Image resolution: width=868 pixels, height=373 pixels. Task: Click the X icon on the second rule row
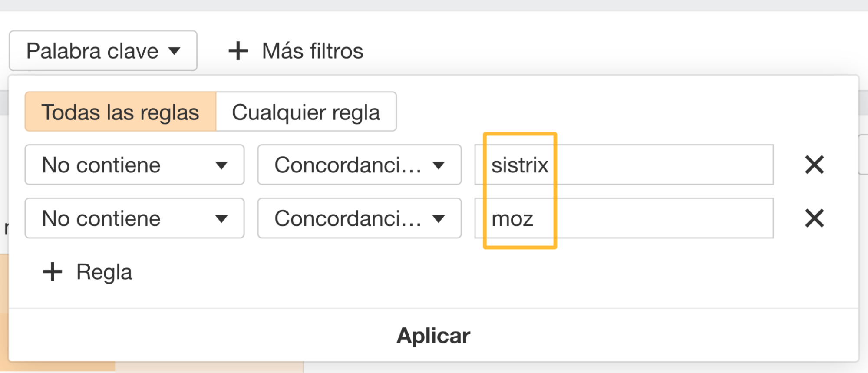(814, 218)
